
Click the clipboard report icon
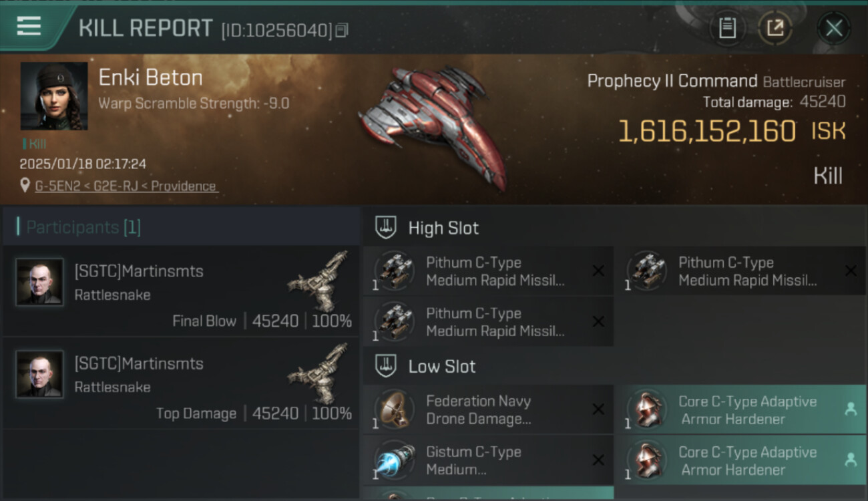coord(727,28)
